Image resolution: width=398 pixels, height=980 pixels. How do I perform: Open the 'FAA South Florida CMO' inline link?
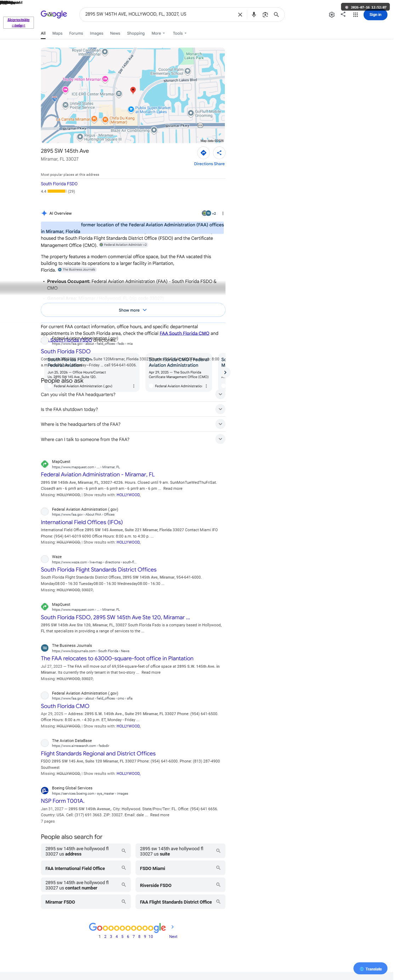click(184, 333)
